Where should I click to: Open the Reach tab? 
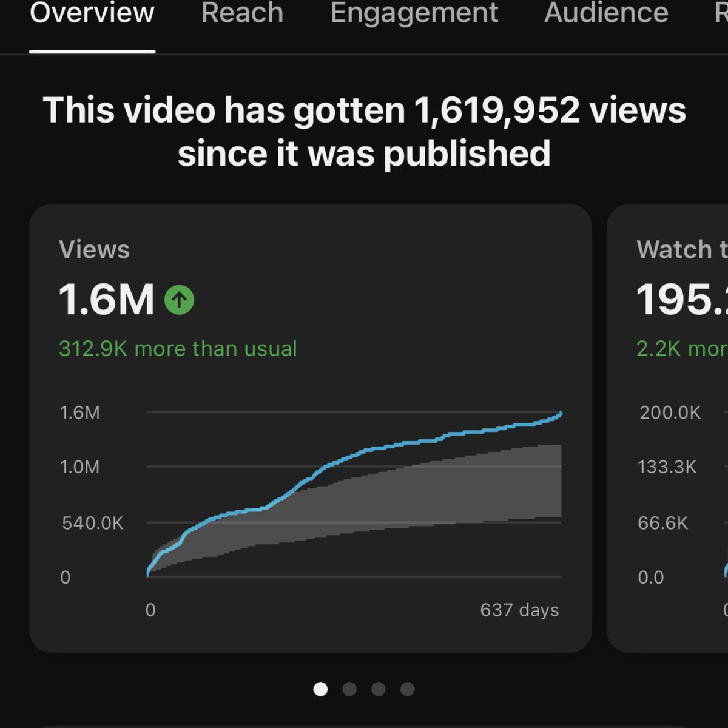coord(242,13)
